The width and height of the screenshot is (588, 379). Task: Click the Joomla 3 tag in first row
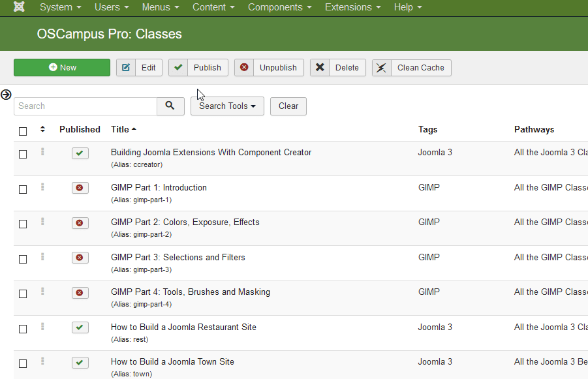[435, 152]
